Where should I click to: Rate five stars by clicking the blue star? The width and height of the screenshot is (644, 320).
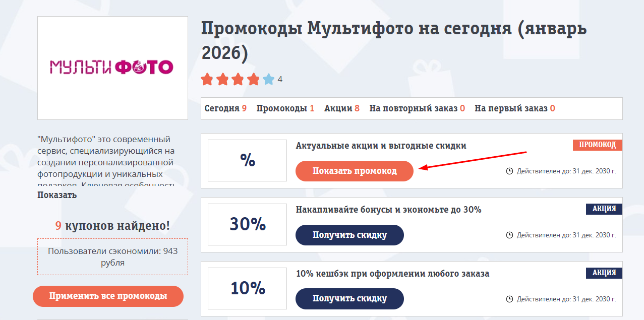point(268,79)
